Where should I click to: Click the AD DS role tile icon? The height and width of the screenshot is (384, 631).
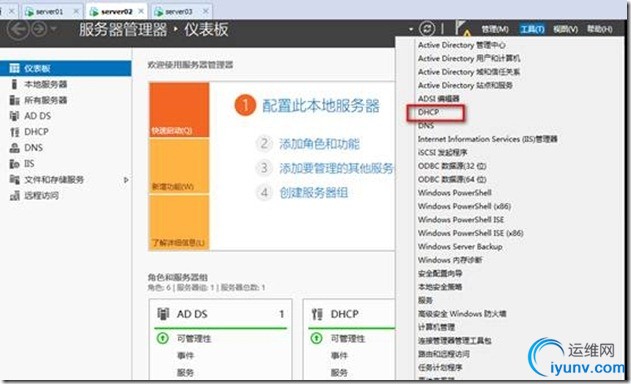click(163, 314)
